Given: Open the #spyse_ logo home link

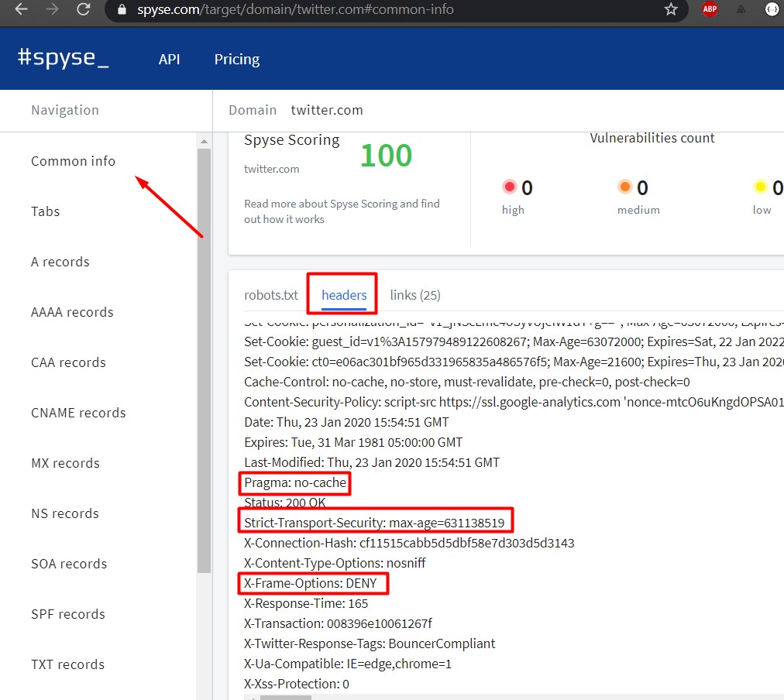Looking at the screenshot, I should click(63, 58).
